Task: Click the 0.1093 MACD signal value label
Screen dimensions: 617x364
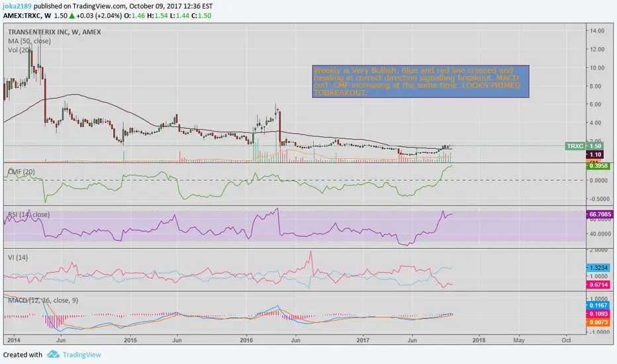Action: pos(598,314)
